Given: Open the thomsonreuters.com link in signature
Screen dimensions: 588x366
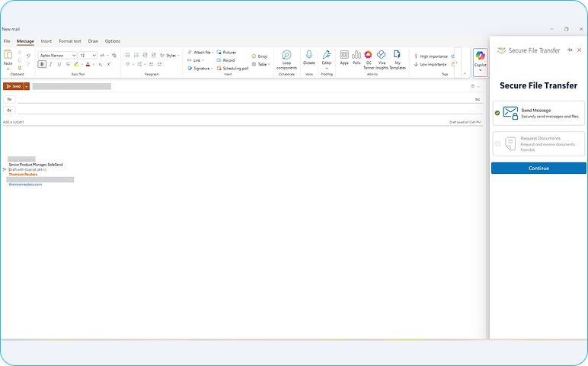Looking at the screenshot, I should pos(25,185).
